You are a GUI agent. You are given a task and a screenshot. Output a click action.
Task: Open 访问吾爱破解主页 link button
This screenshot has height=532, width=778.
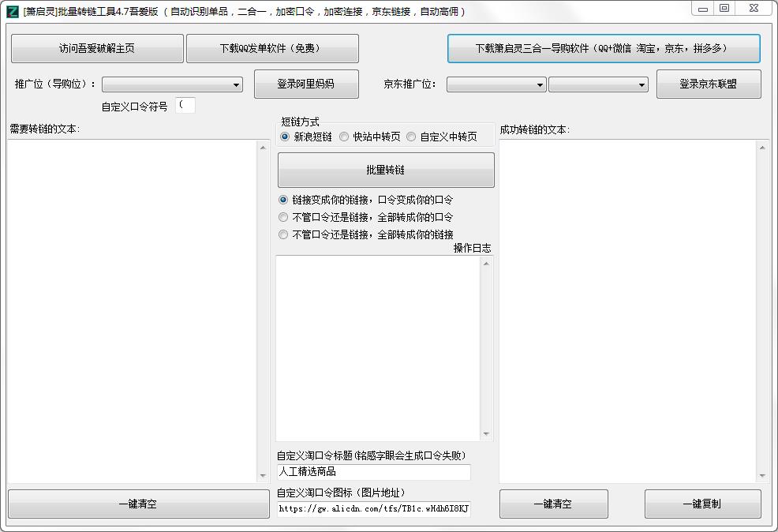coord(97,48)
